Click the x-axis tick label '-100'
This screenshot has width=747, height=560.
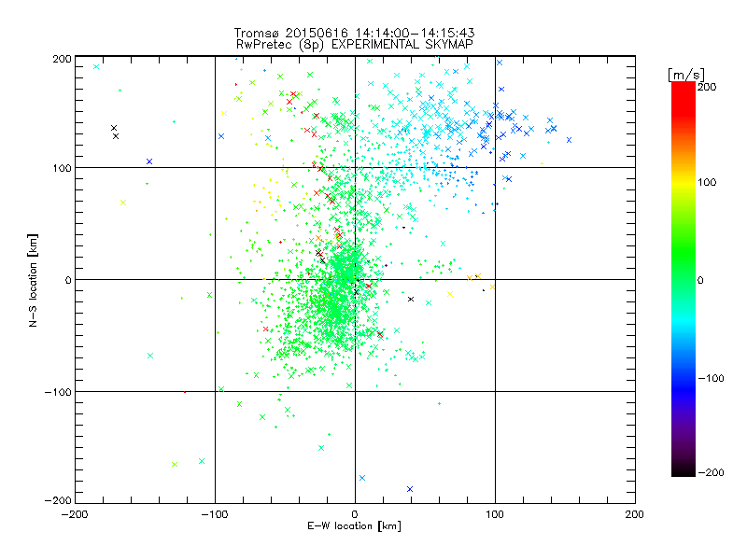(x=215, y=514)
